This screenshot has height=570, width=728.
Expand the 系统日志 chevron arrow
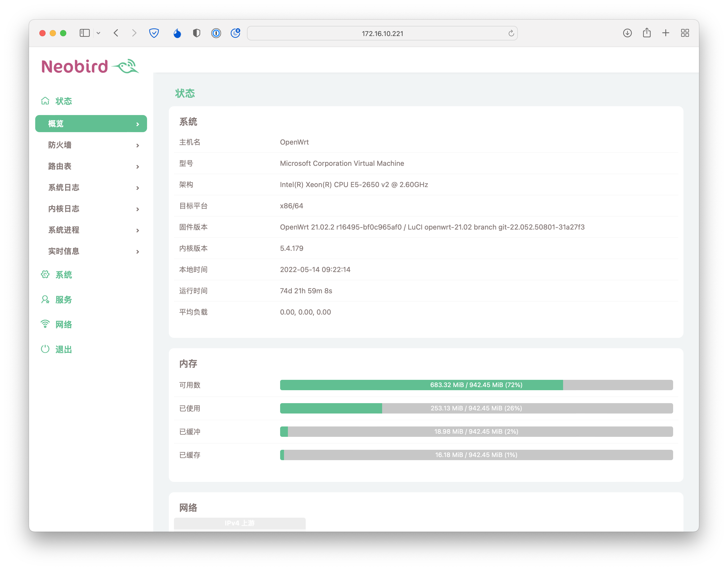pyautogui.click(x=137, y=188)
